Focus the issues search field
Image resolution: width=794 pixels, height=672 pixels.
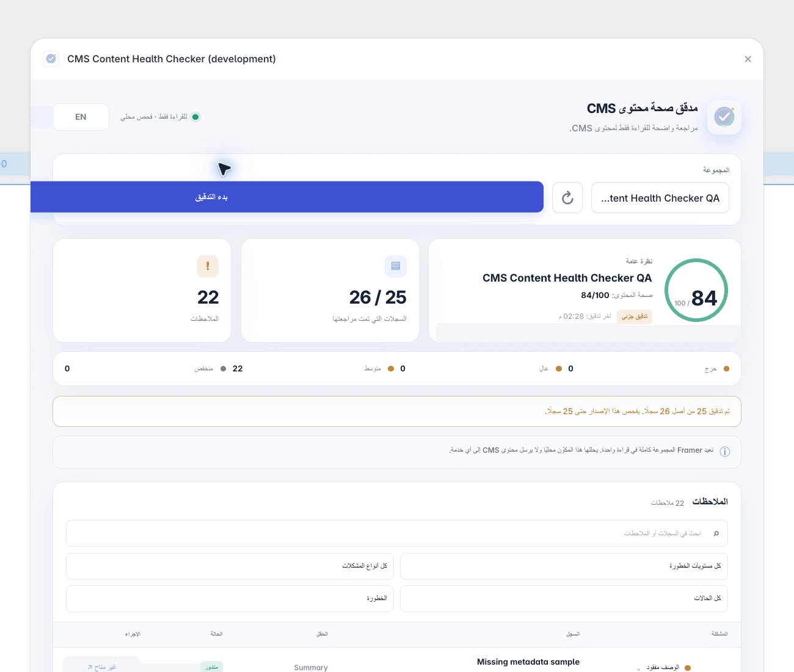397,533
